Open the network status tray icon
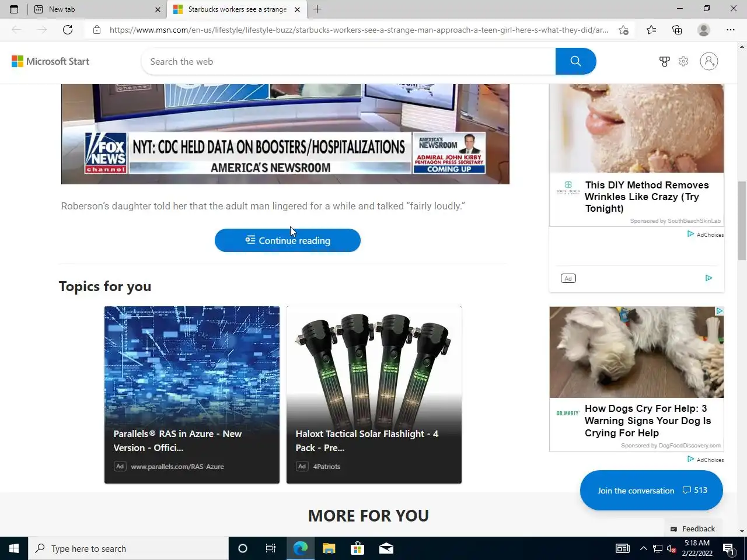 click(658, 548)
